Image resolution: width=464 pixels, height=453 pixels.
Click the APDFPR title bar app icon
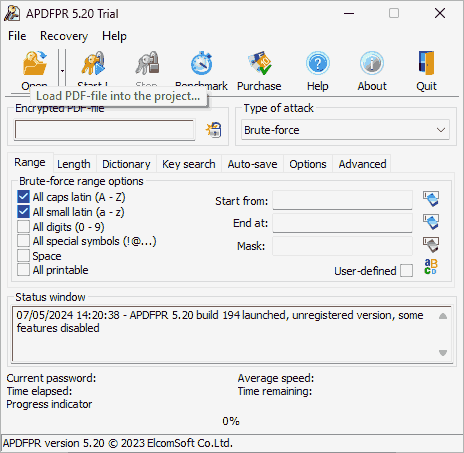pos(12,14)
